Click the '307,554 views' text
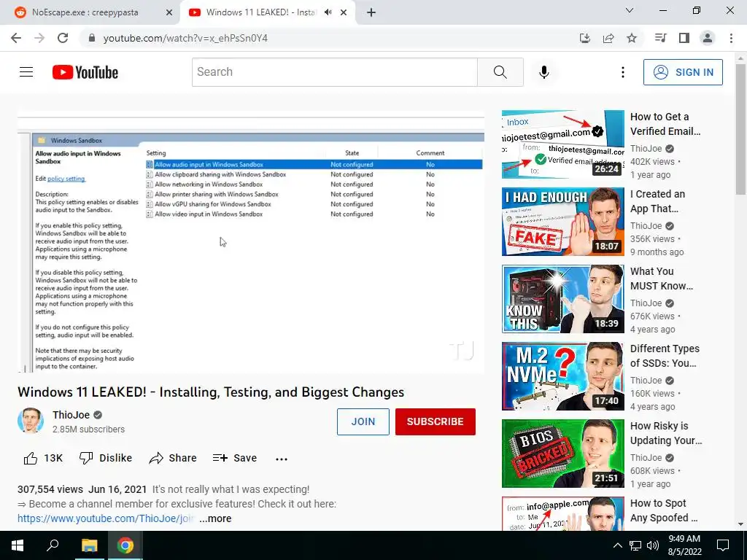The height and width of the screenshot is (560, 747). pos(50,489)
